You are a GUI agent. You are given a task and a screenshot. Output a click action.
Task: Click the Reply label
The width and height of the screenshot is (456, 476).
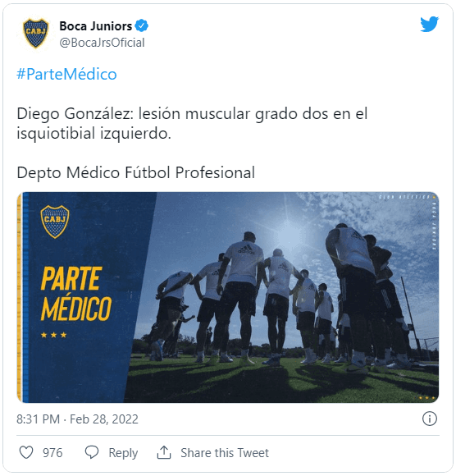pyautogui.click(x=123, y=453)
